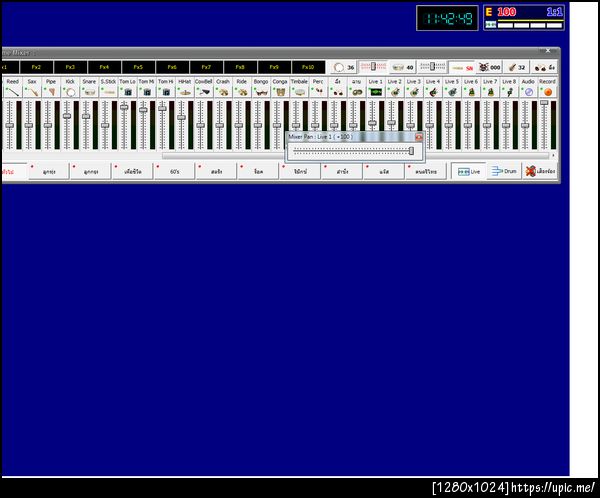Click the digital clock display
The height and width of the screenshot is (498, 600).
point(447,18)
